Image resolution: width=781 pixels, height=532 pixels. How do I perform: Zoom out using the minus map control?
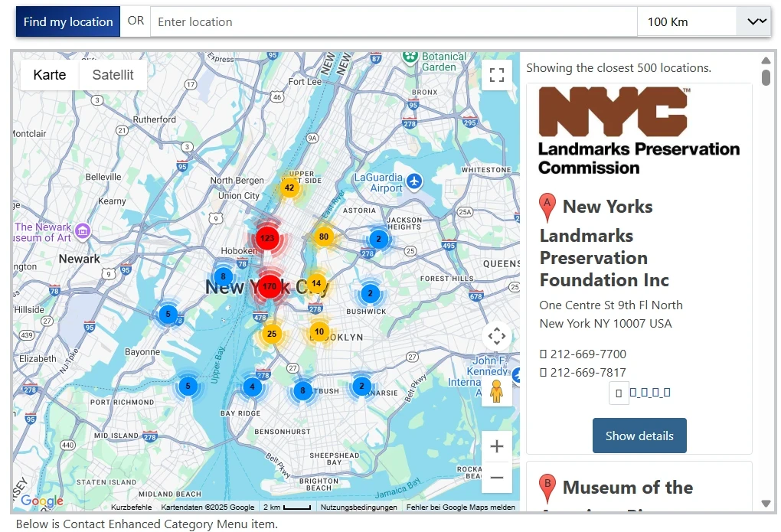496,477
